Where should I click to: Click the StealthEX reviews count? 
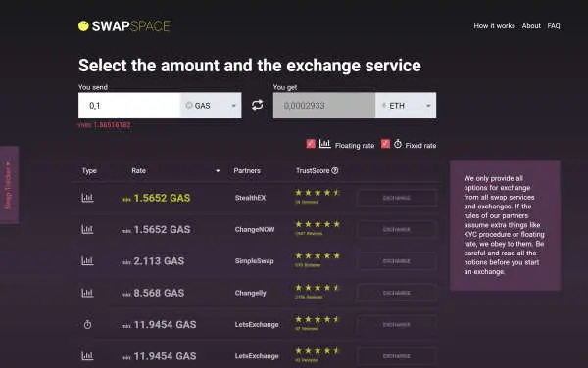[307, 202]
